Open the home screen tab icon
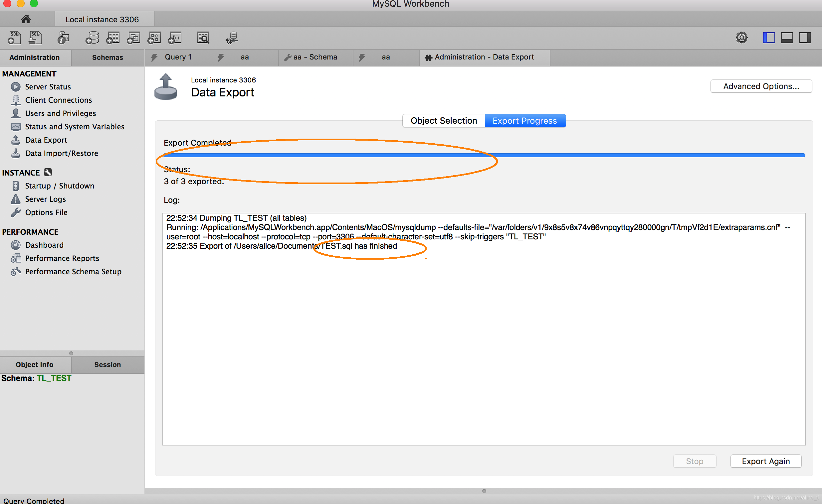822x504 pixels. (x=26, y=19)
